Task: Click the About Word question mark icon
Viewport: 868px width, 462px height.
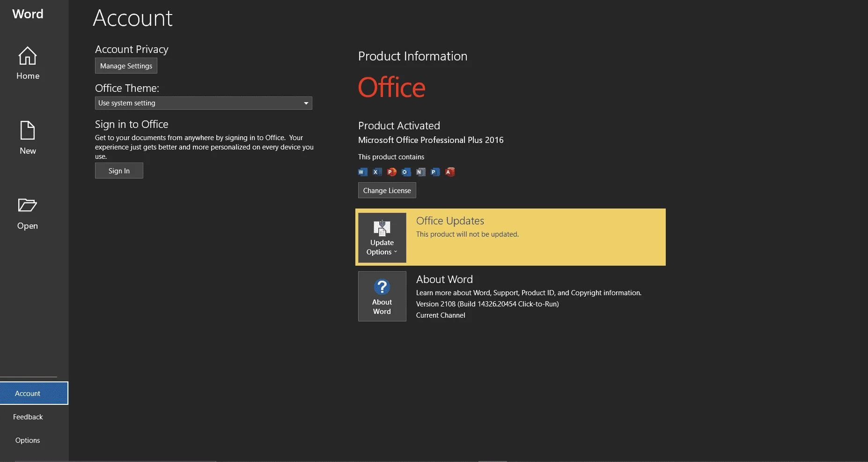Action: 382,287
